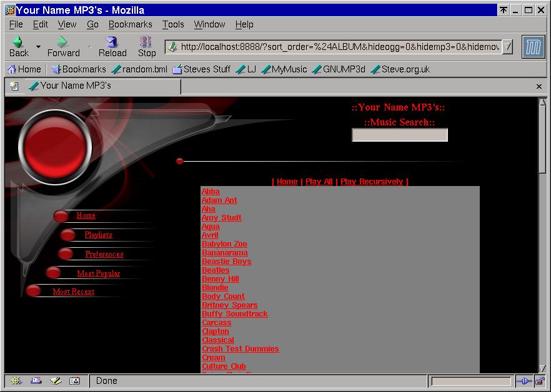The image size is (551, 392).
Task: Open the Bookmarks folder on personal toolbar
Action: [78, 69]
